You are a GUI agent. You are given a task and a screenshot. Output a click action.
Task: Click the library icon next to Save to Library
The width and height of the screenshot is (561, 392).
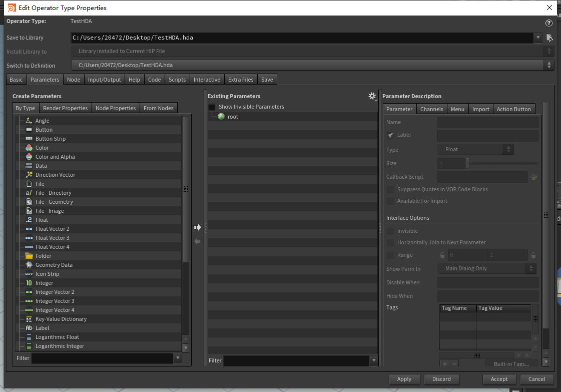click(x=549, y=37)
